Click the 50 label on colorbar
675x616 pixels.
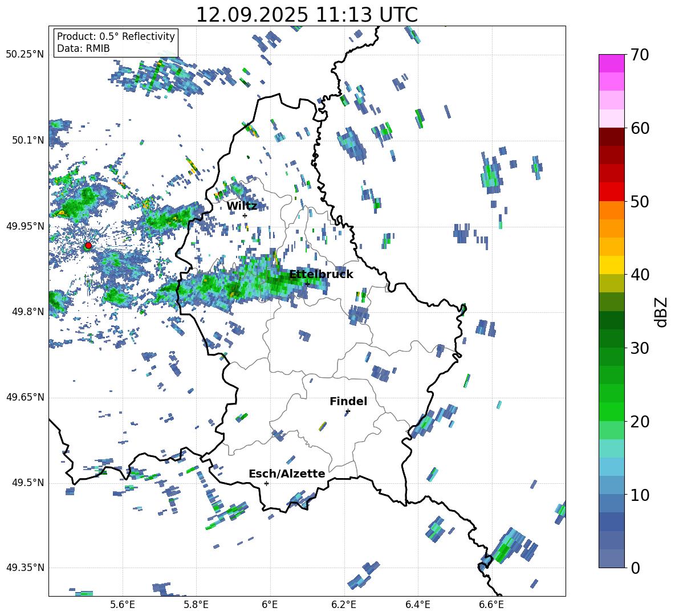pyautogui.click(x=640, y=202)
